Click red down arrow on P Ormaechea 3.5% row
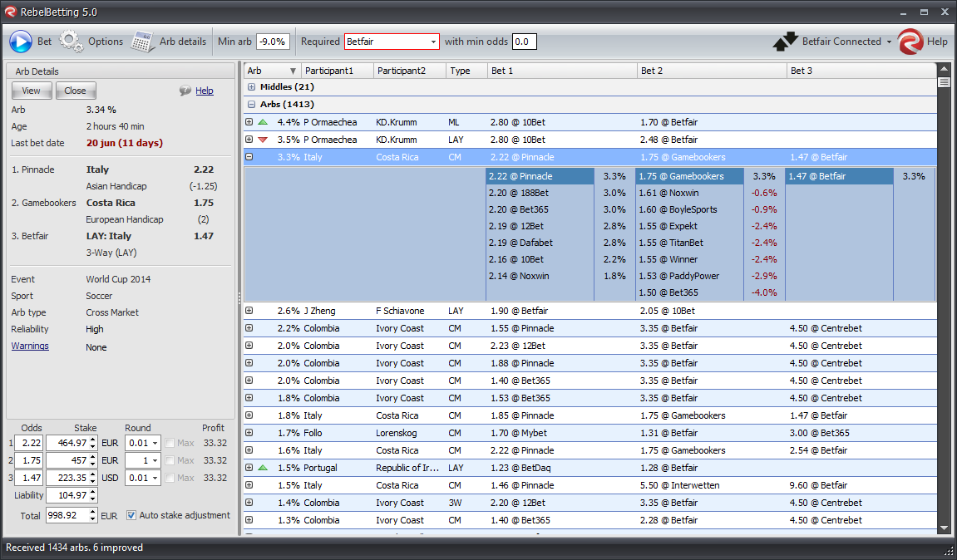 [x=263, y=140]
